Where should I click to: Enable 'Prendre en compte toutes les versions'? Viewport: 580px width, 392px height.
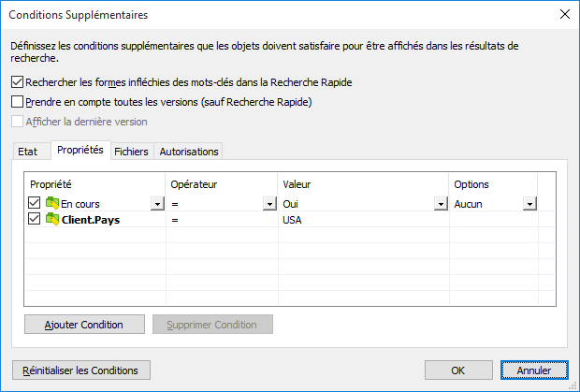[18, 102]
